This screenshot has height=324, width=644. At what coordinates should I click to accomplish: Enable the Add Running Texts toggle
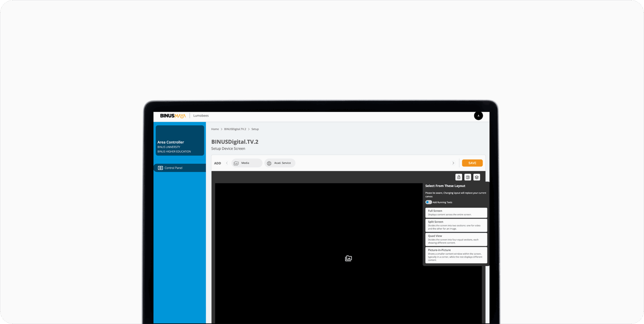pyautogui.click(x=428, y=202)
